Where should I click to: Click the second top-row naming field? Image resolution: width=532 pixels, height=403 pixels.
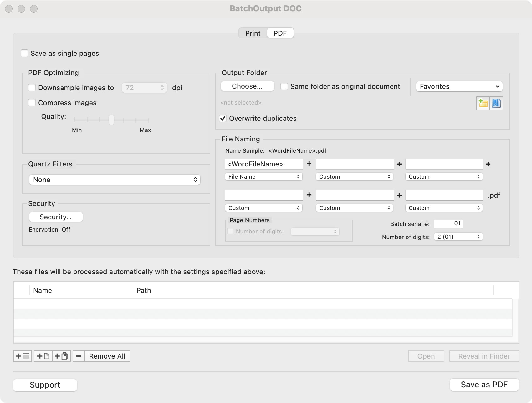(355, 164)
